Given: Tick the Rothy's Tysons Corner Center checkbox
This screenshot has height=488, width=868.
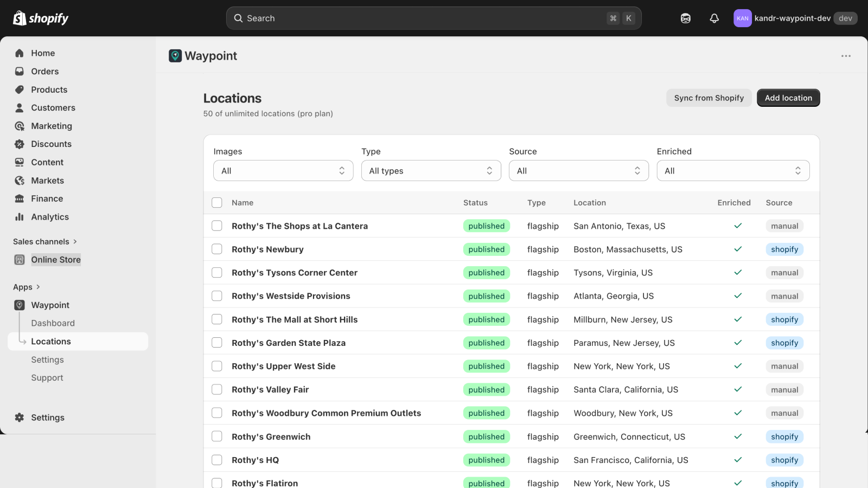Looking at the screenshot, I should click(x=217, y=273).
